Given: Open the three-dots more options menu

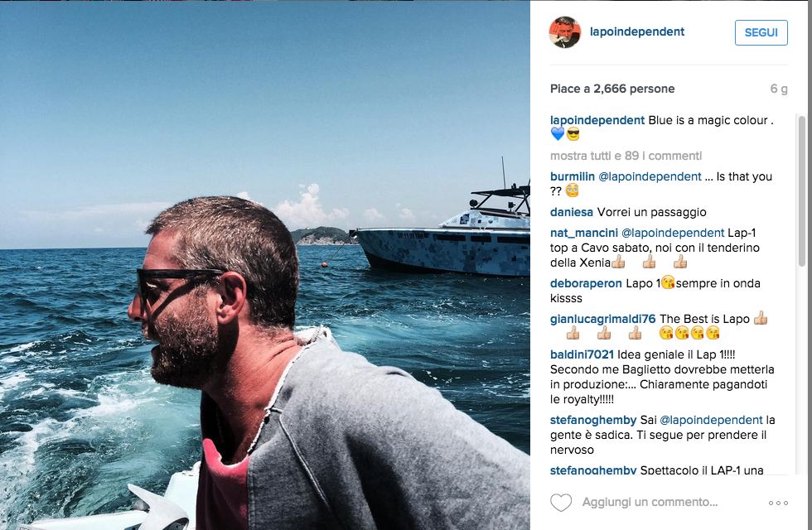Looking at the screenshot, I should point(778,503).
